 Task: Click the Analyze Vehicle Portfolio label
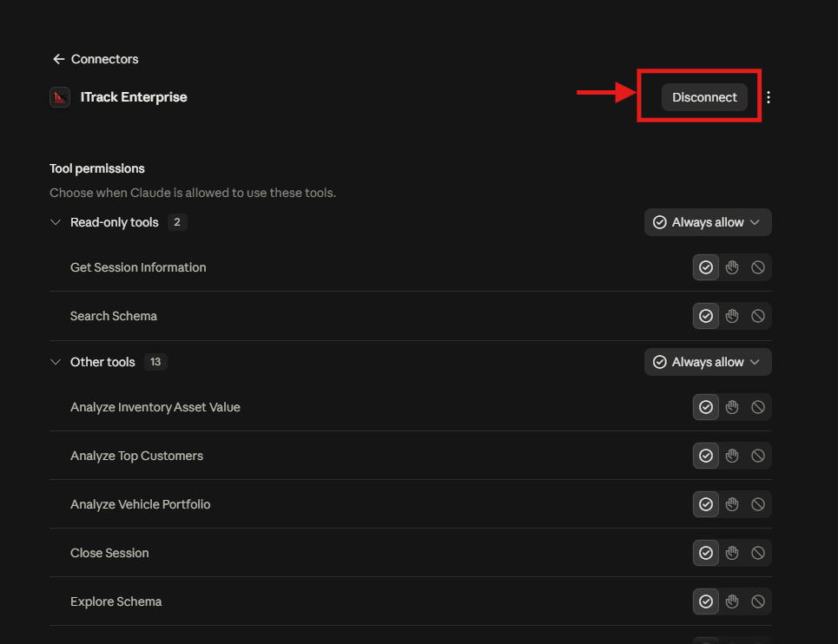(x=140, y=504)
